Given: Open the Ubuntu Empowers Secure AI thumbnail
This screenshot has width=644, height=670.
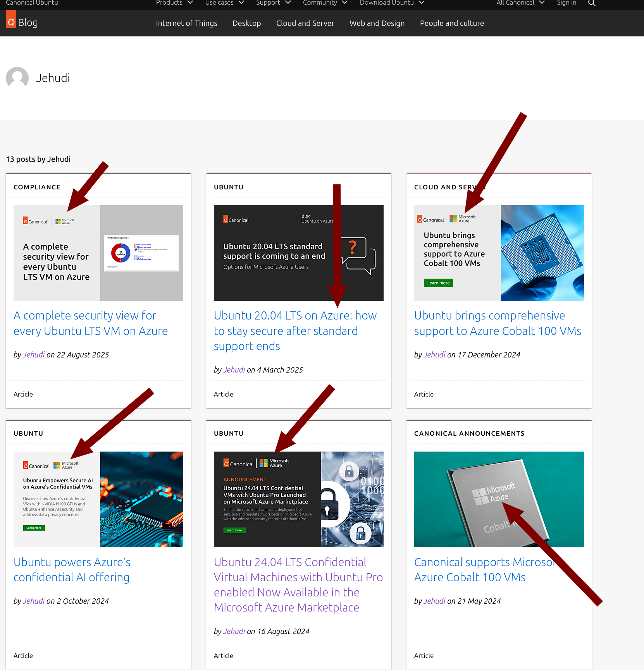Looking at the screenshot, I should point(98,499).
